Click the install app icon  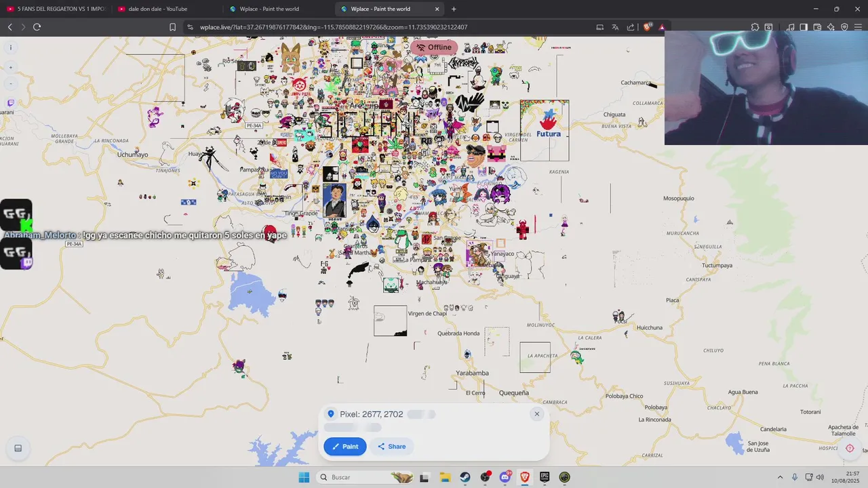600,27
